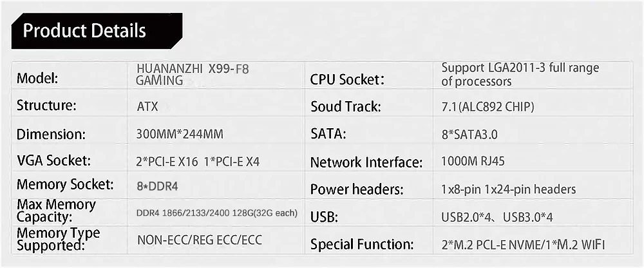The width and height of the screenshot is (644, 268).
Task: Select the 8*DDR4 memory socket value
Action: (x=157, y=187)
